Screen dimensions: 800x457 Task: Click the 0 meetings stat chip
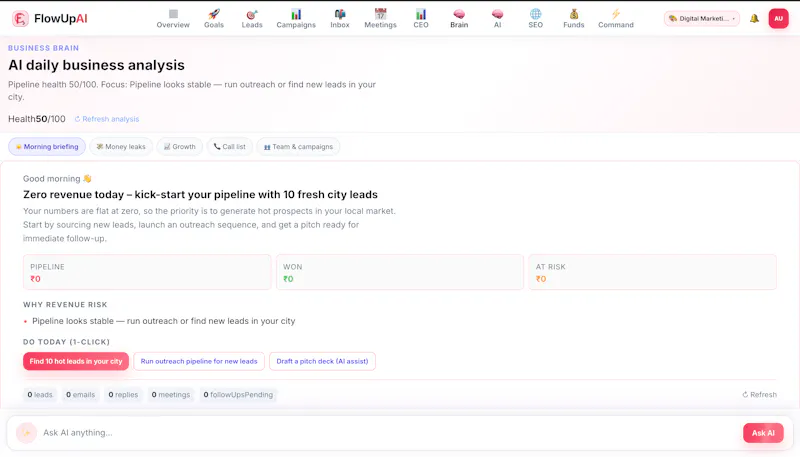pos(170,395)
